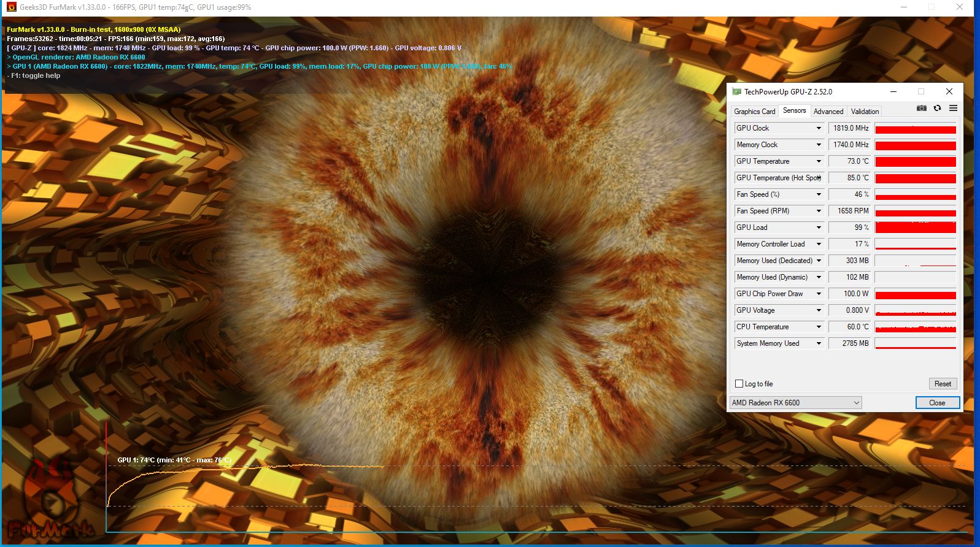
Task: Switch to the Graphics Card tab
Action: [754, 112]
